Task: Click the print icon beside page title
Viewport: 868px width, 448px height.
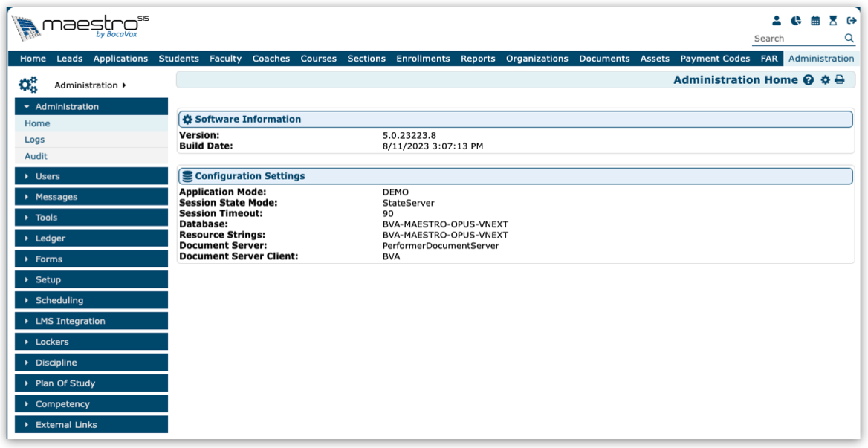Action: (840, 80)
